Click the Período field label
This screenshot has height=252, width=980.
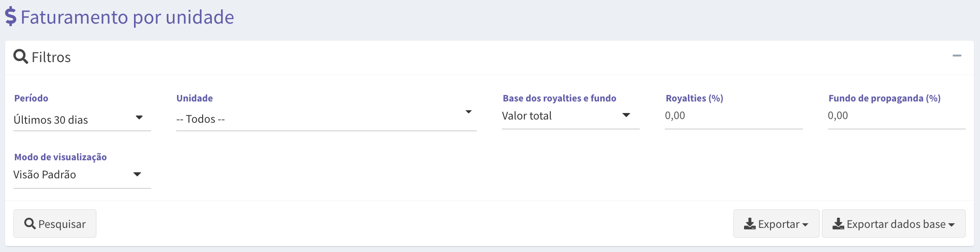click(31, 98)
